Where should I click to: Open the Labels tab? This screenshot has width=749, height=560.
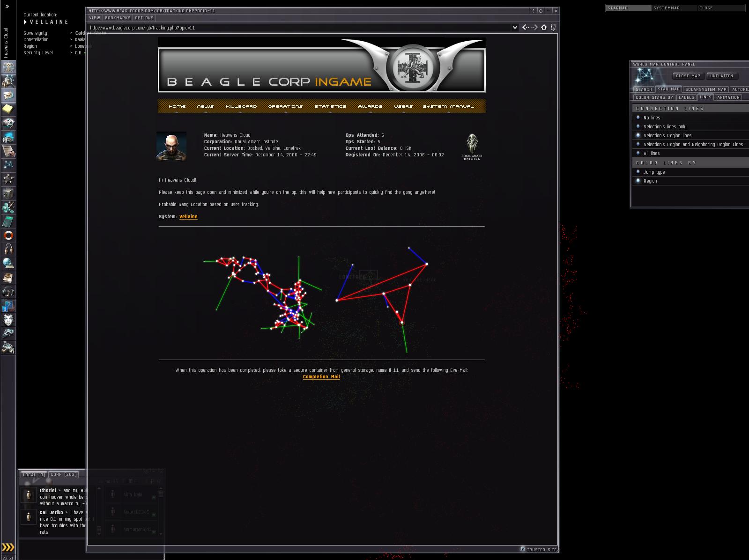pyautogui.click(x=686, y=97)
